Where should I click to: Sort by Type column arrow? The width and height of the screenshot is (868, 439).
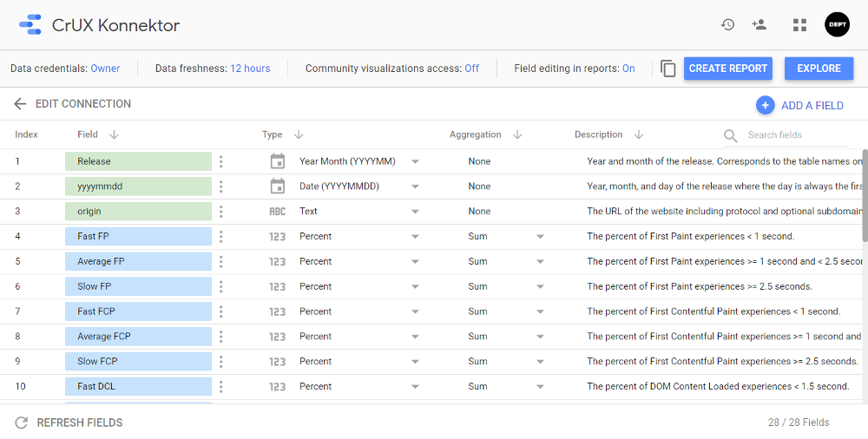(299, 134)
